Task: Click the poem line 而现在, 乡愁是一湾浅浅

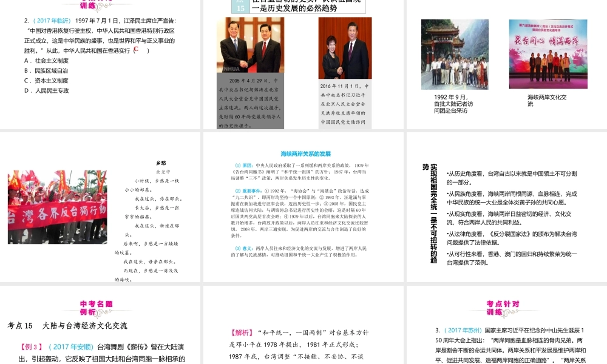Action: [151, 271]
